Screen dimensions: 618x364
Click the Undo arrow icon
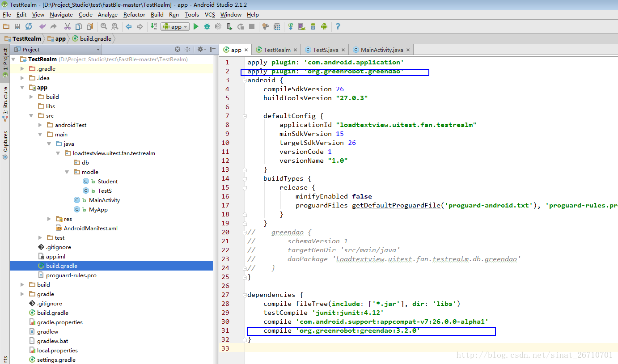click(x=42, y=27)
